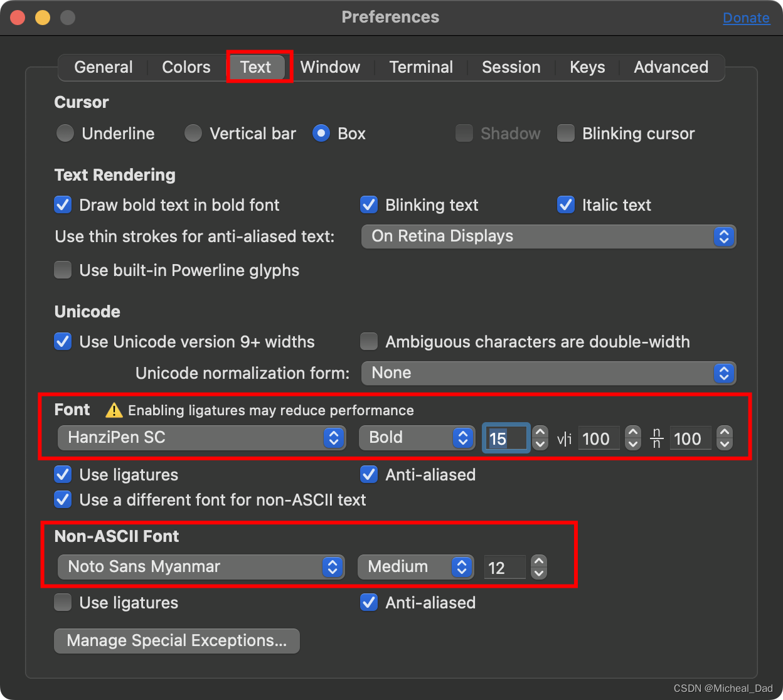Select the Underline cursor style
Screen dimensions: 783x700
tap(65, 133)
